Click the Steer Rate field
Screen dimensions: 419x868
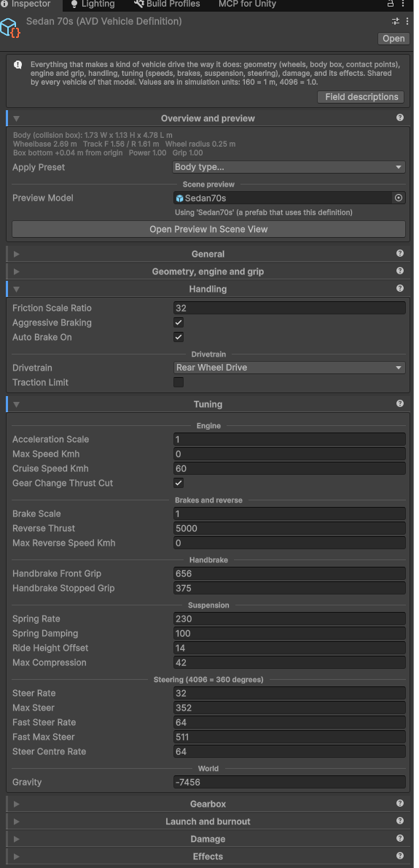[289, 693]
